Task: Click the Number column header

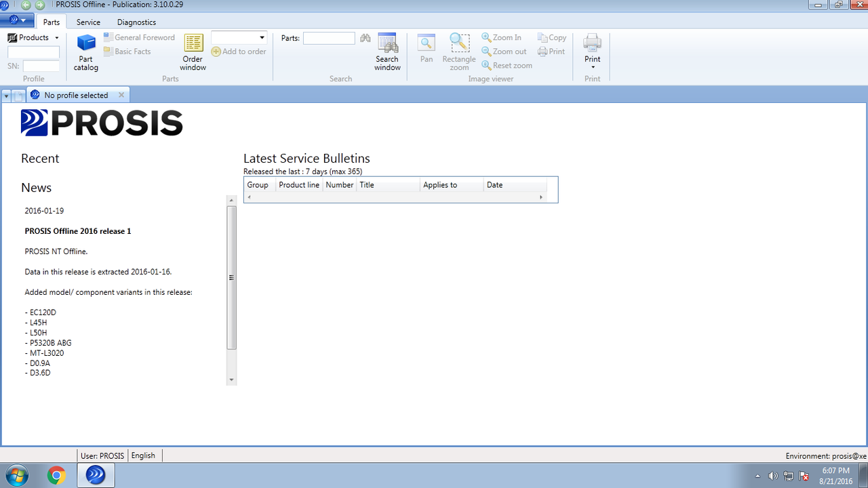Action: tap(340, 185)
